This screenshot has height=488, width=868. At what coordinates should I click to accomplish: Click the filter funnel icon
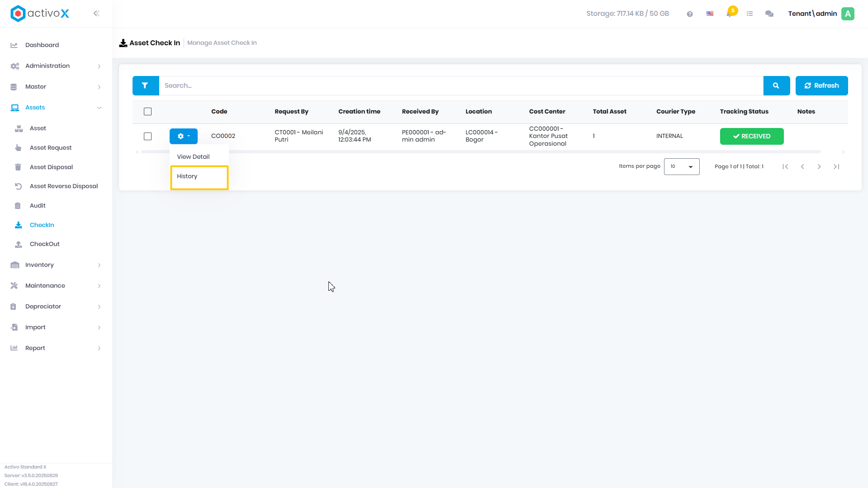point(145,85)
